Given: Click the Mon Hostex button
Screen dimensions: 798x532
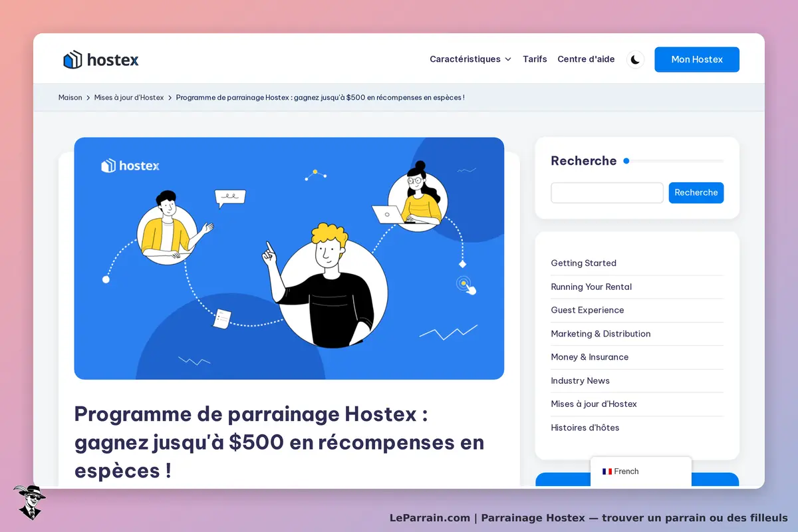Looking at the screenshot, I should 697,59.
